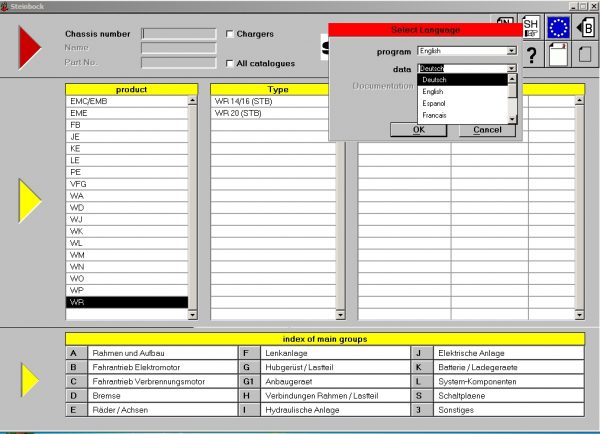Open the SH document icon
The image size is (600, 434).
pos(531,28)
